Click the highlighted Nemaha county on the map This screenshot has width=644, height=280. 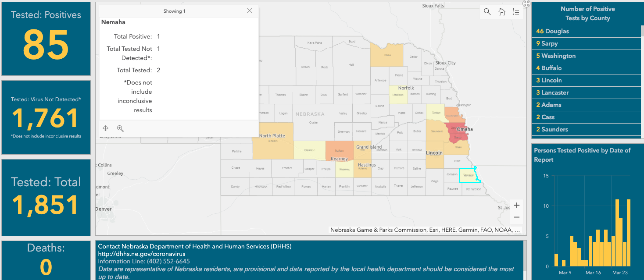pos(469,176)
